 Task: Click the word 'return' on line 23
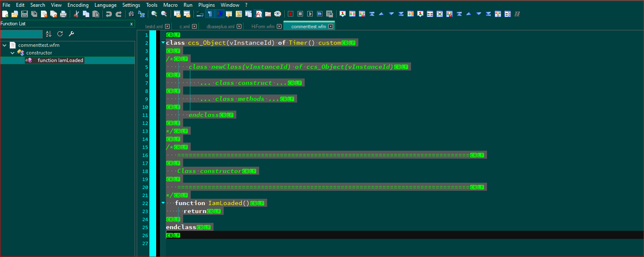click(195, 211)
